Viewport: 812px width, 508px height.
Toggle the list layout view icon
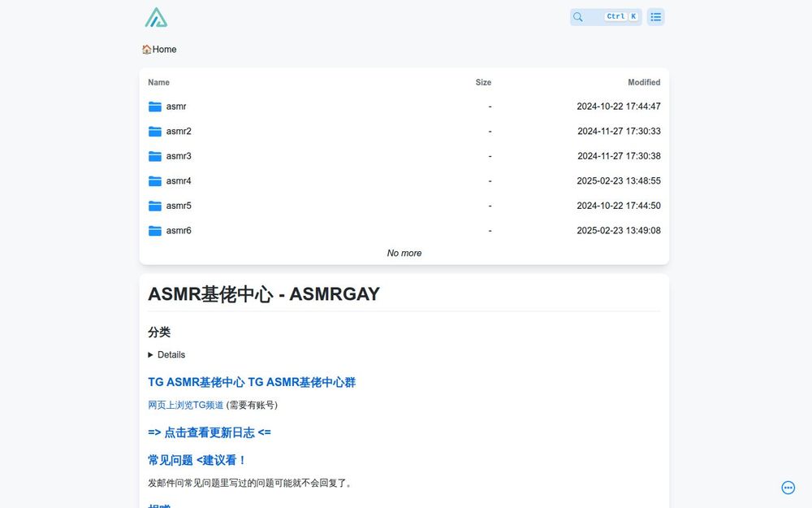click(x=655, y=17)
